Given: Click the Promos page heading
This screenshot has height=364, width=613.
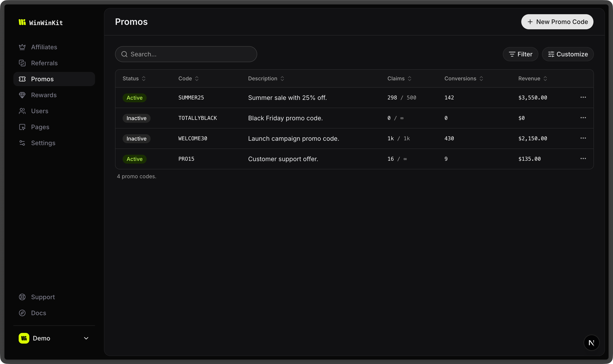Looking at the screenshot, I should coord(131,22).
